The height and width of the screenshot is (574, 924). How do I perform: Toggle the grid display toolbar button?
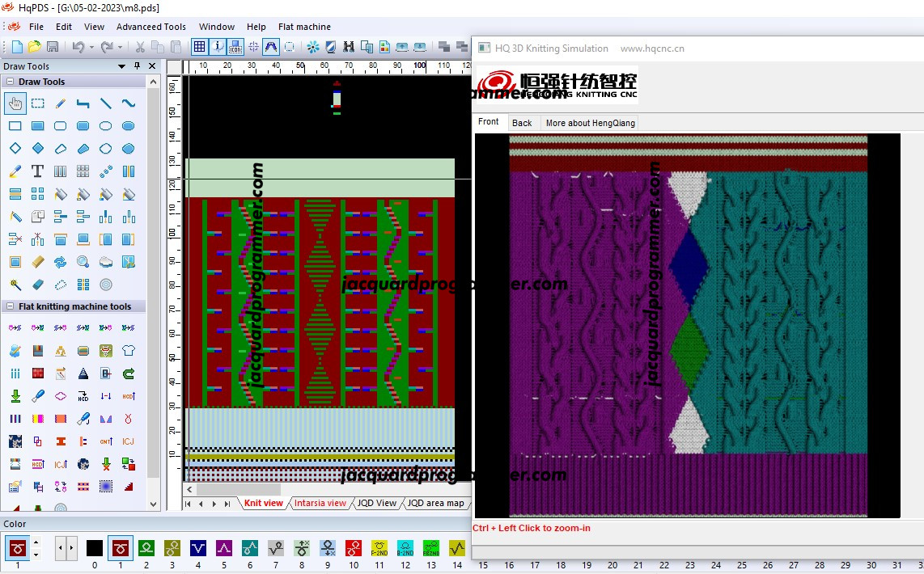[199, 47]
